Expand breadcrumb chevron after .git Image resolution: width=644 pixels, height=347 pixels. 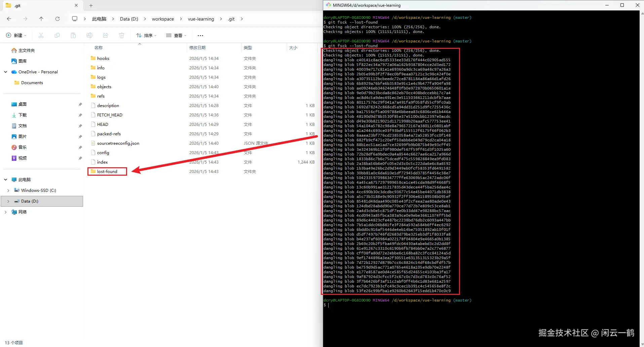coord(242,19)
